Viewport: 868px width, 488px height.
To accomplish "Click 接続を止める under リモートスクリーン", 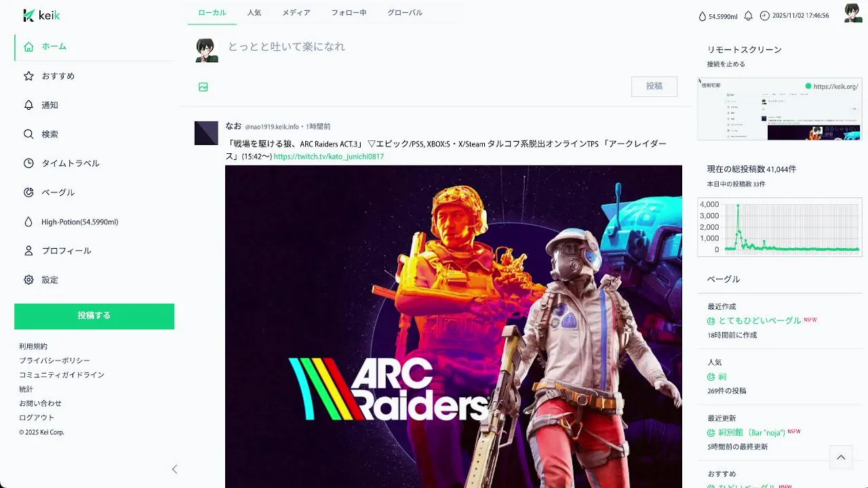I will (x=726, y=64).
